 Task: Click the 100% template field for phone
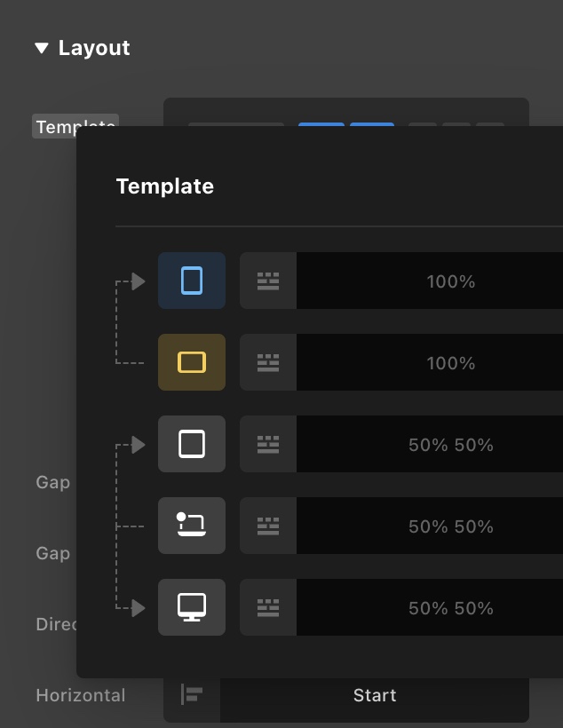(450, 281)
